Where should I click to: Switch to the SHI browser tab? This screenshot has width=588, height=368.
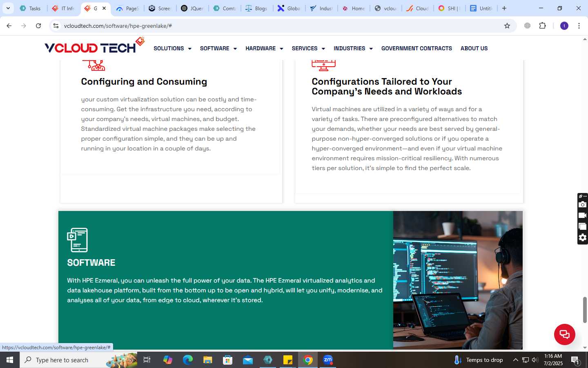click(x=449, y=8)
